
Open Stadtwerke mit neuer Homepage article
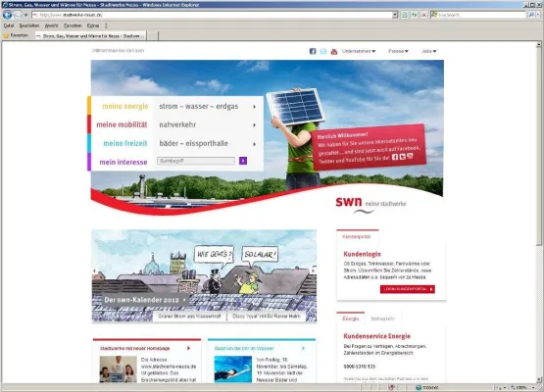click(x=135, y=348)
